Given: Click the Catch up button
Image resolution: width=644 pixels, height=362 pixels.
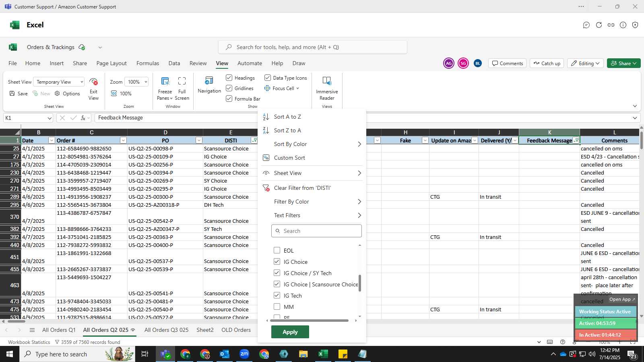Looking at the screenshot, I should coord(547,63).
